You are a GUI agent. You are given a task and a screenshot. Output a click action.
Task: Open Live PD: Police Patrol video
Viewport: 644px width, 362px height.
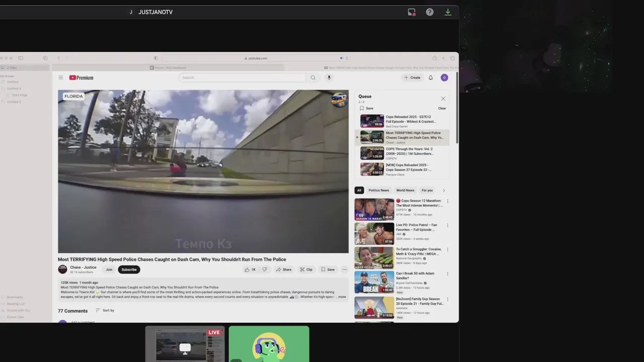pyautogui.click(x=398, y=233)
